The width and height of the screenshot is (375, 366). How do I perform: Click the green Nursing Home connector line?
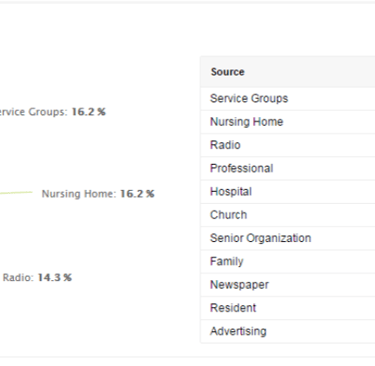[16, 193]
